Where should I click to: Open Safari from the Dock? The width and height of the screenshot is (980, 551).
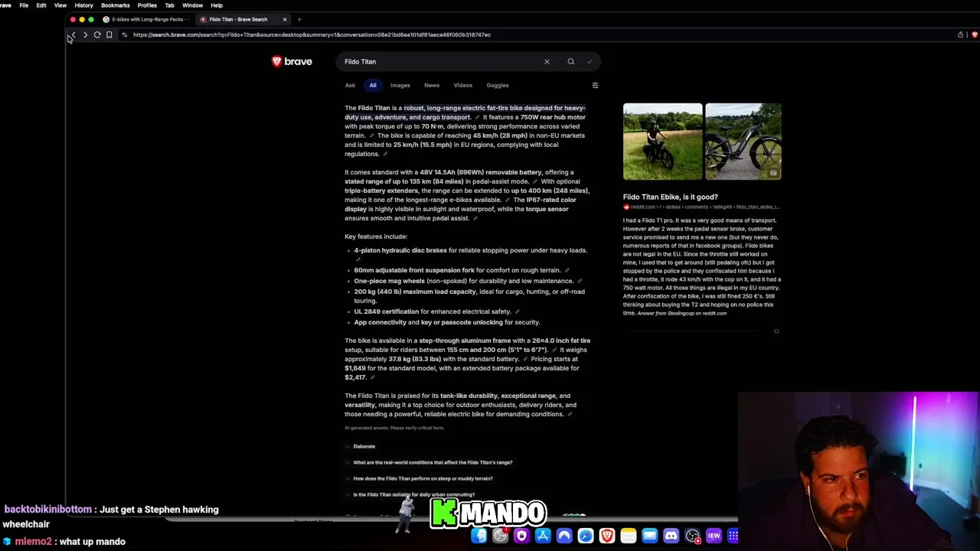[x=586, y=536]
